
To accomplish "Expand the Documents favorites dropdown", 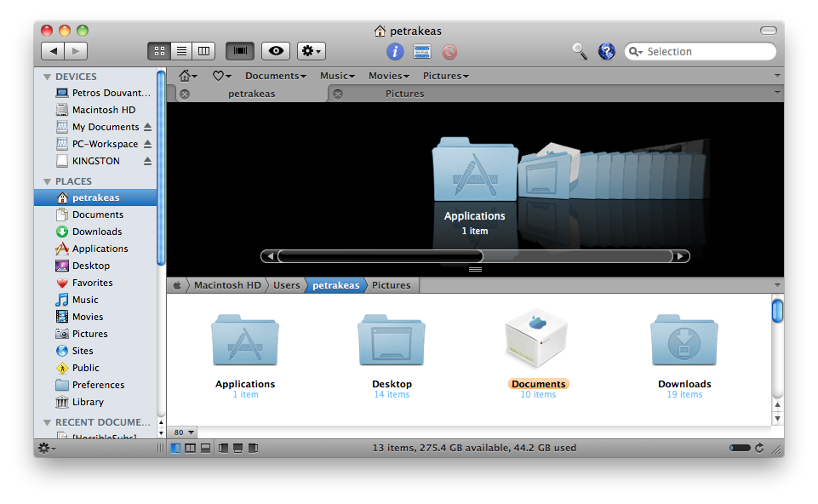I will 276,76.
